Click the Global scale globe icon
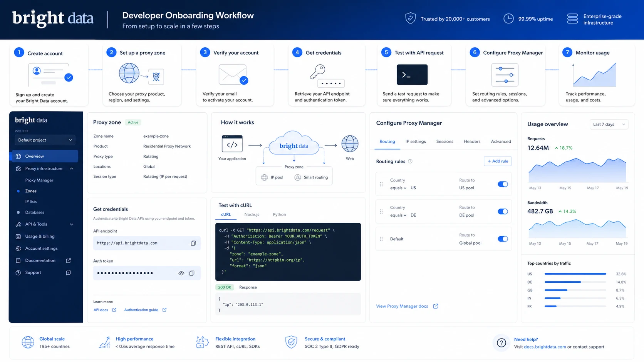 [28, 342]
